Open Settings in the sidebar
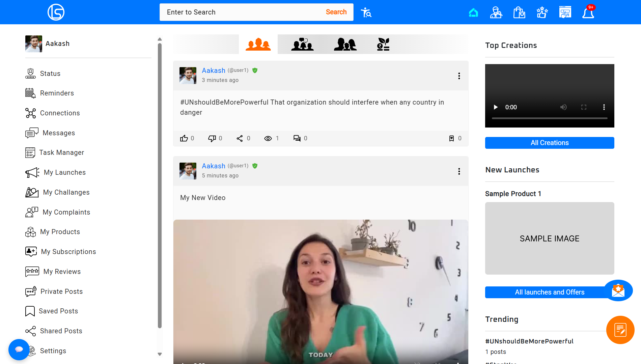The width and height of the screenshot is (641, 364). click(53, 351)
